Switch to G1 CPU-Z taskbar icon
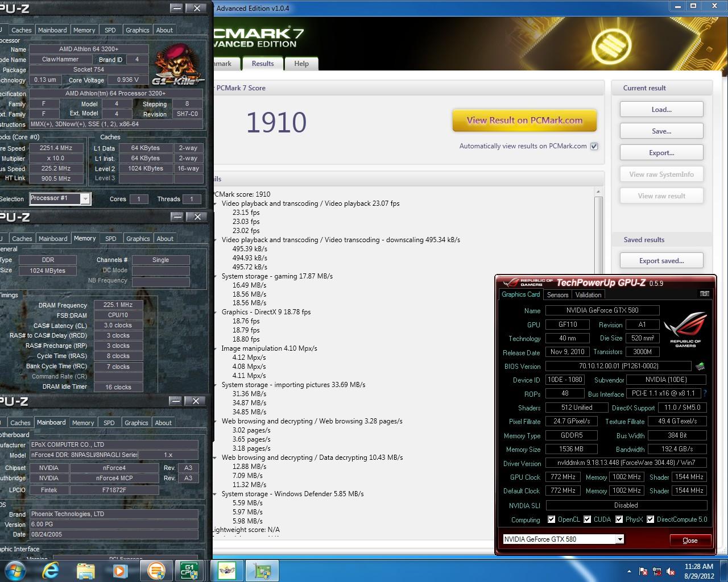 [188, 571]
